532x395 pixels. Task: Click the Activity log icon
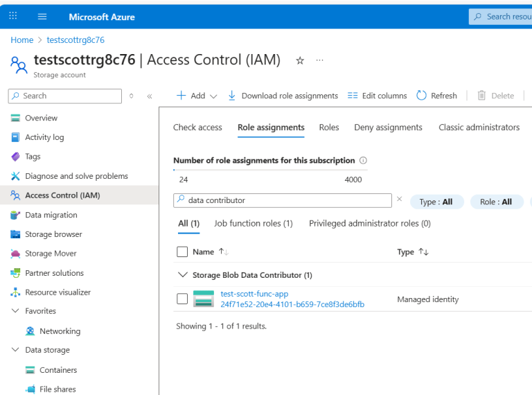pos(15,137)
